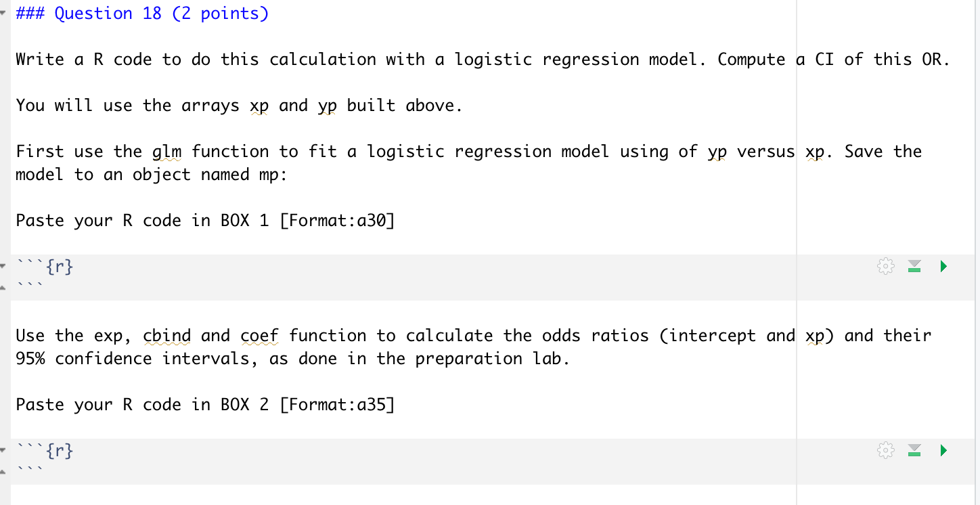The image size is (980, 505).
Task: Run the second R code chunk
Action: [943, 450]
